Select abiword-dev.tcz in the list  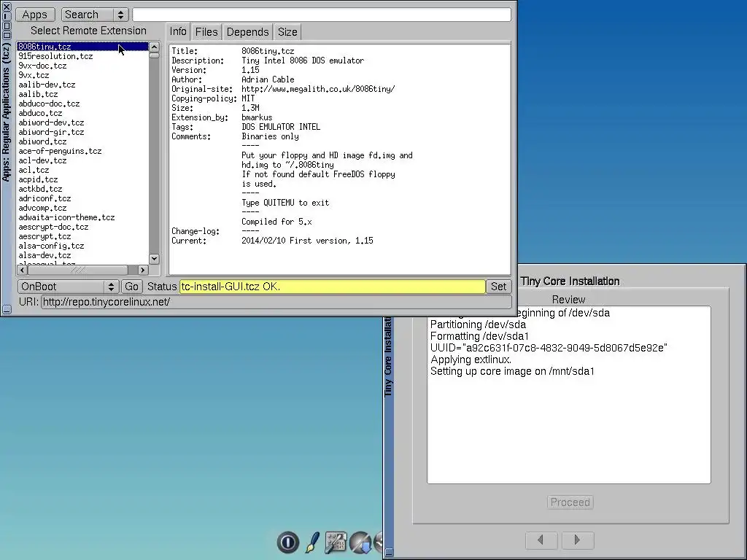point(82,122)
